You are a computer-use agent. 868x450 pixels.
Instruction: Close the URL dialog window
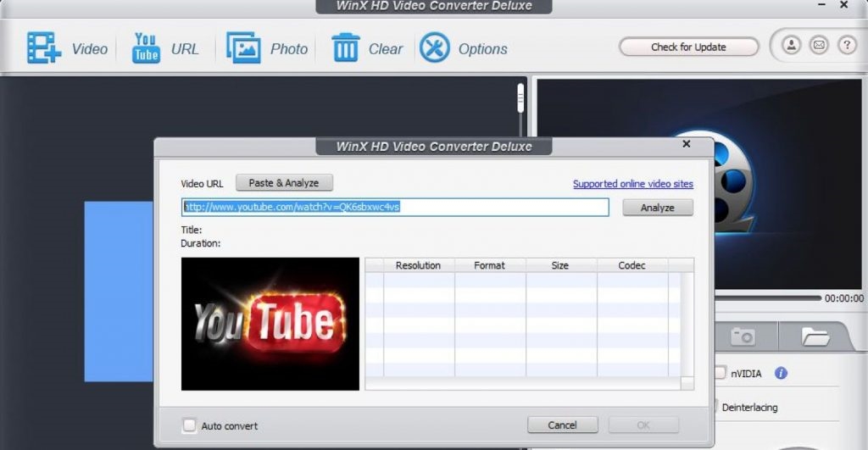coord(687,144)
